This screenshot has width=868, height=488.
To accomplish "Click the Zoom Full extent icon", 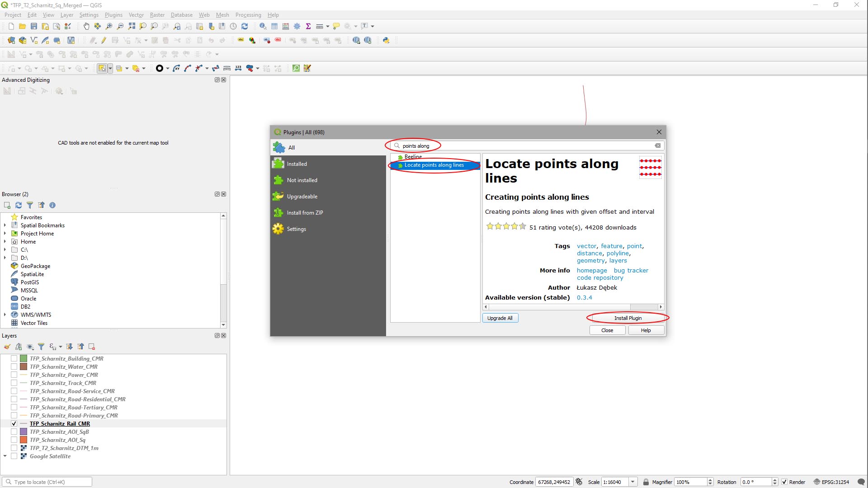I will (x=132, y=26).
